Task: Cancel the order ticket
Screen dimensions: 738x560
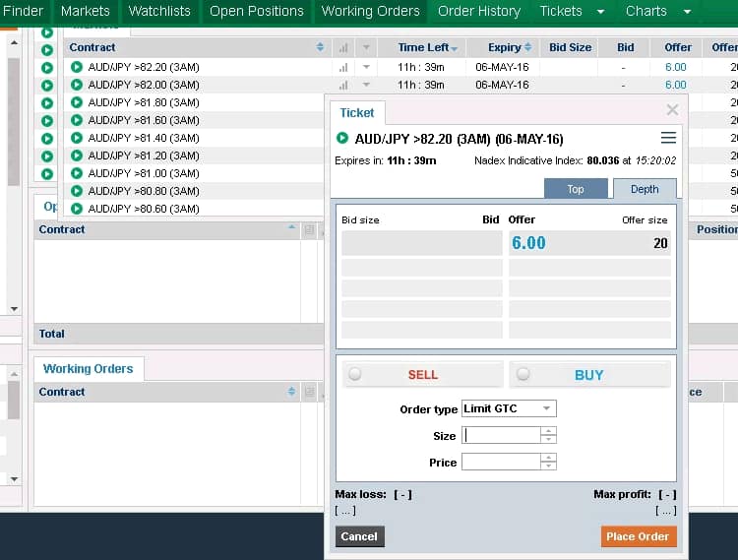Action: pos(359,536)
